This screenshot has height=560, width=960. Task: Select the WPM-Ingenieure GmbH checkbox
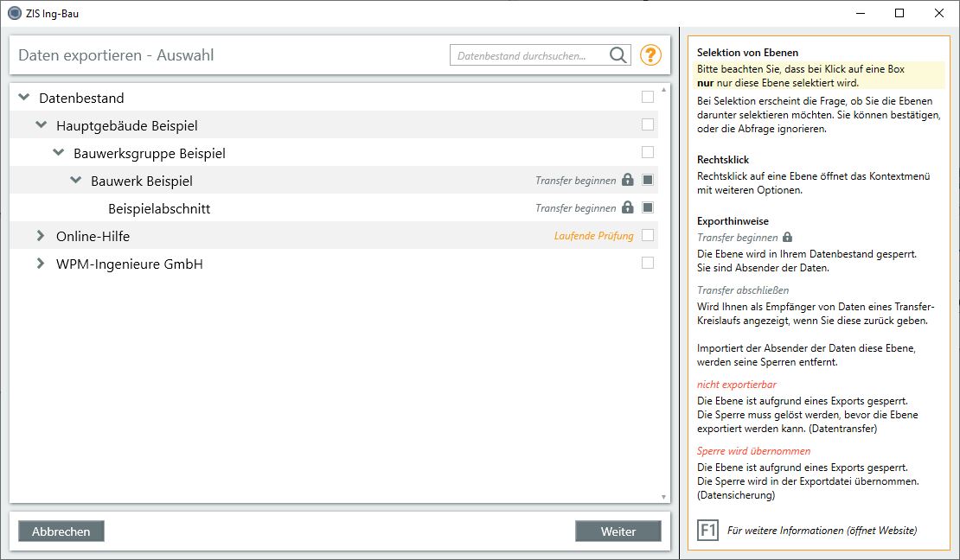tap(648, 264)
